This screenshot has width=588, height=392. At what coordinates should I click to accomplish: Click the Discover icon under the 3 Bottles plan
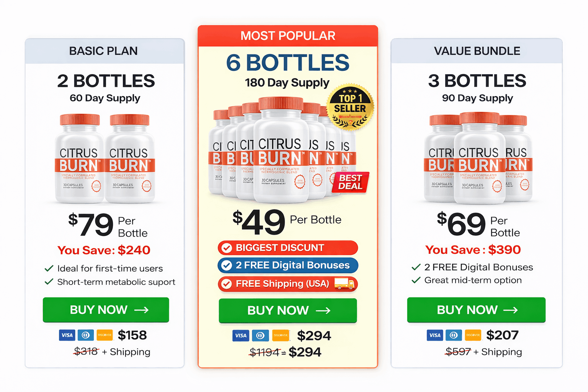click(x=473, y=335)
